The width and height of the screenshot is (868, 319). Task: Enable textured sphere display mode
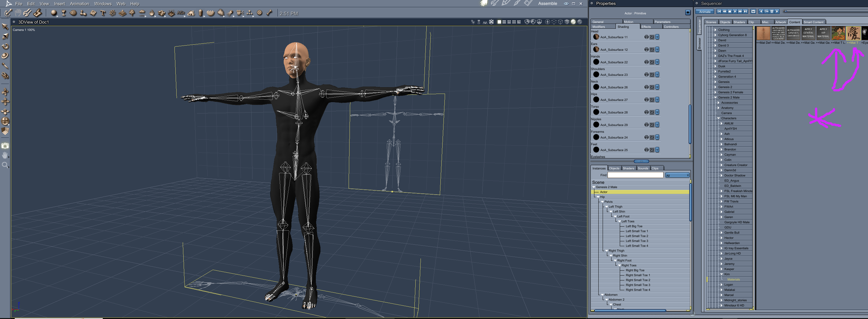[x=580, y=22]
